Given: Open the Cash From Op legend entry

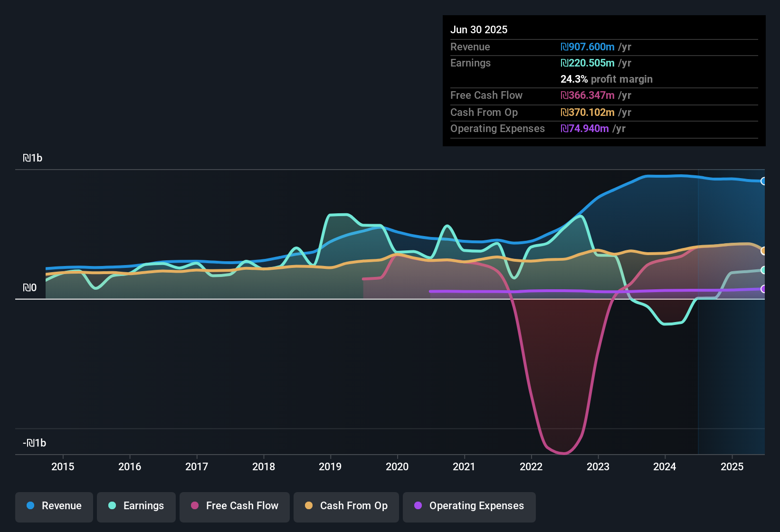Looking at the screenshot, I should [x=346, y=506].
